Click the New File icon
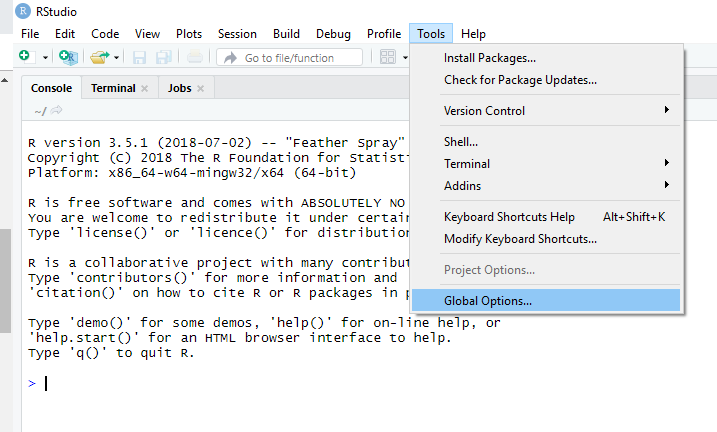This screenshot has width=717, height=432. point(24,57)
